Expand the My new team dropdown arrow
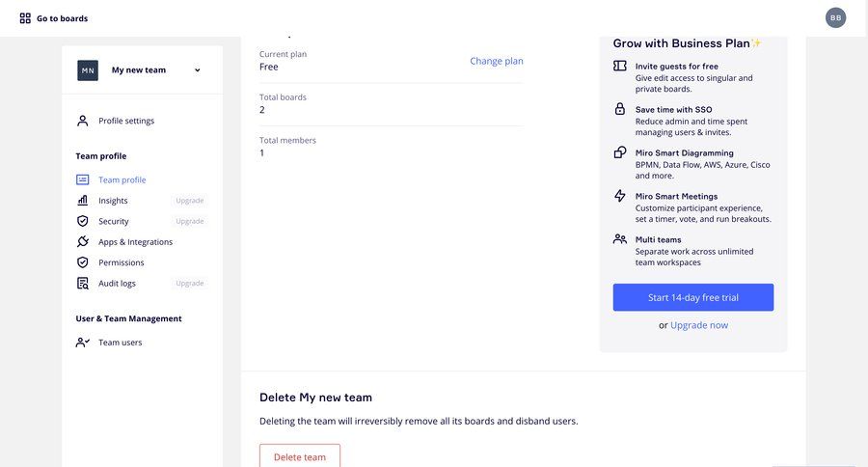The width and height of the screenshot is (868, 467). click(197, 70)
